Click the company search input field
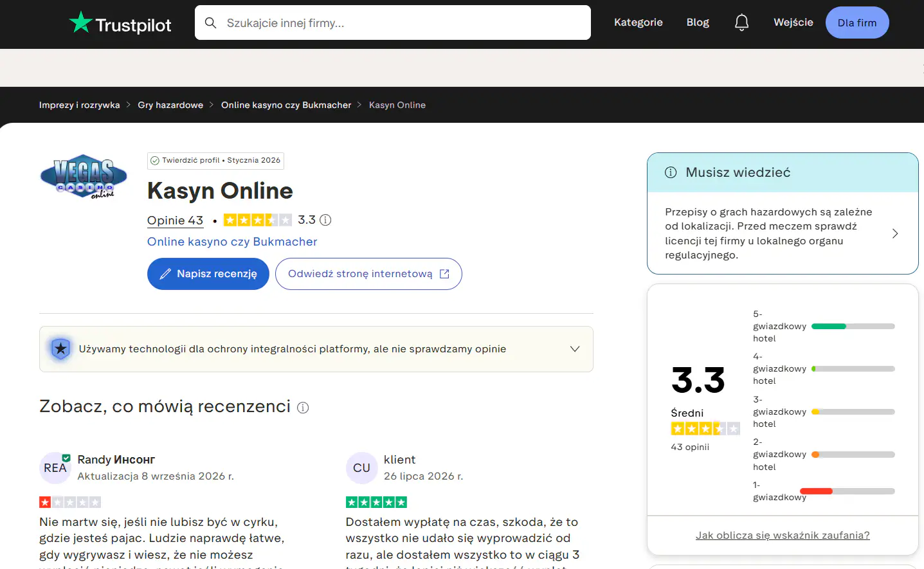Image resolution: width=924 pixels, height=569 pixels. tap(393, 23)
